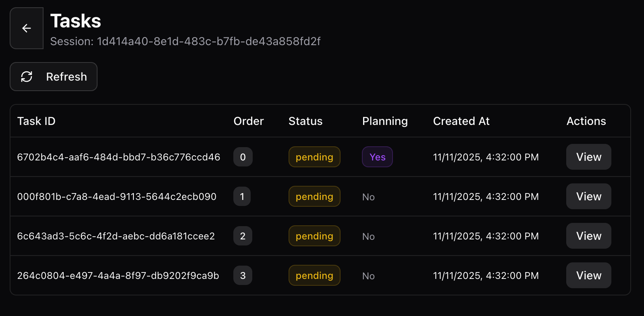View task 264c0804-e497-4a4a-8f97-db9202f9ca9b

click(x=588, y=275)
